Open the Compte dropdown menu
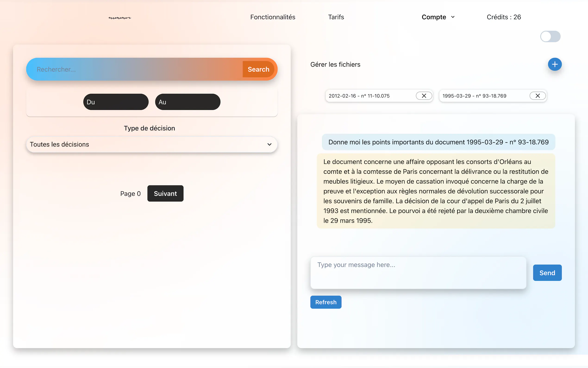The height and width of the screenshot is (368, 588). pos(434,17)
